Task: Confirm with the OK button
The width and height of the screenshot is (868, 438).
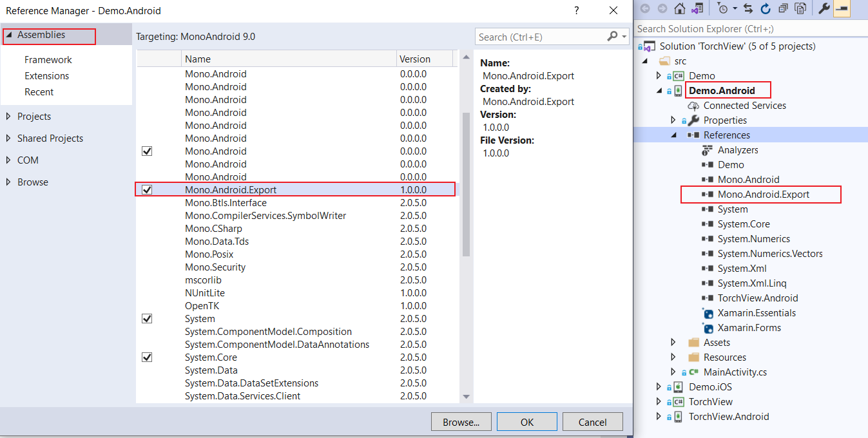Action: [x=527, y=422]
